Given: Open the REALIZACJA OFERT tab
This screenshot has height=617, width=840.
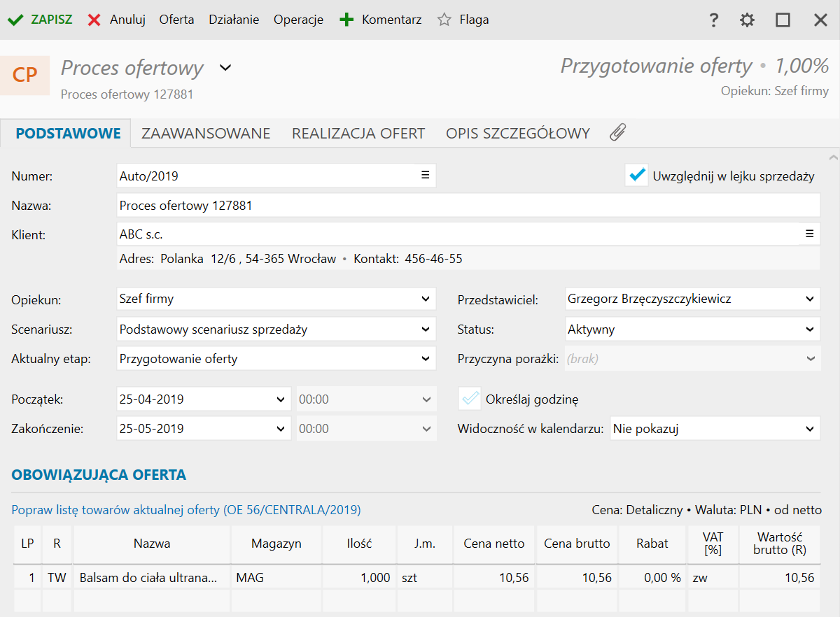Looking at the screenshot, I should (358, 134).
